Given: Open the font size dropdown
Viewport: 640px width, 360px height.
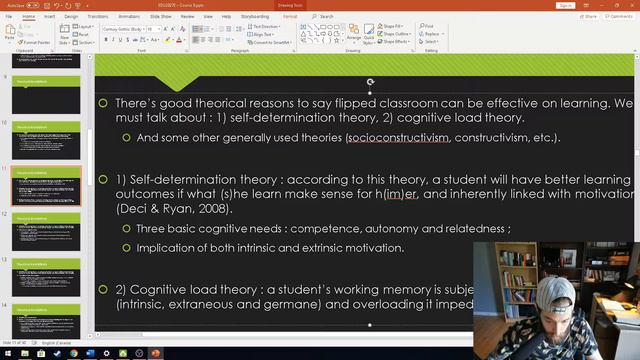Looking at the screenshot, I should 154,29.
